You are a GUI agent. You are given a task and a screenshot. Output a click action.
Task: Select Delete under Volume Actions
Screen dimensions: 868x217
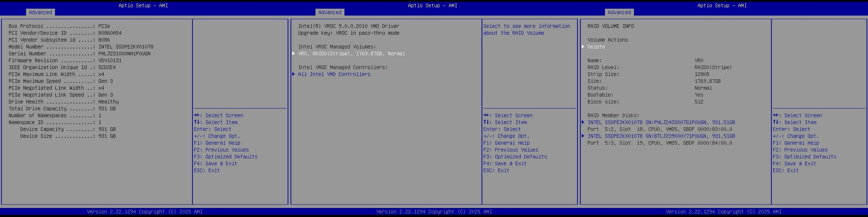(x=596, y=47)
